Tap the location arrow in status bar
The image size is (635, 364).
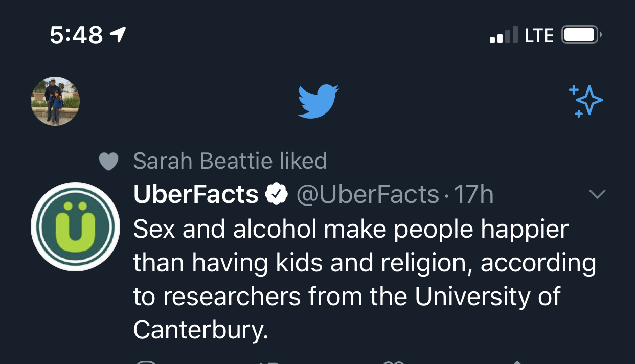[x=118, y=35]
